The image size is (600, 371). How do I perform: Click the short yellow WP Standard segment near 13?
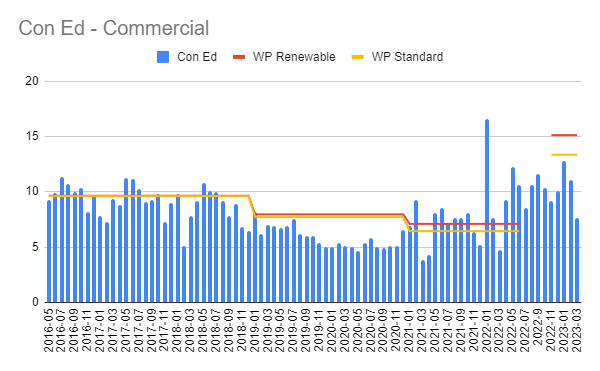pyautogui.click(x=564, y=155)
